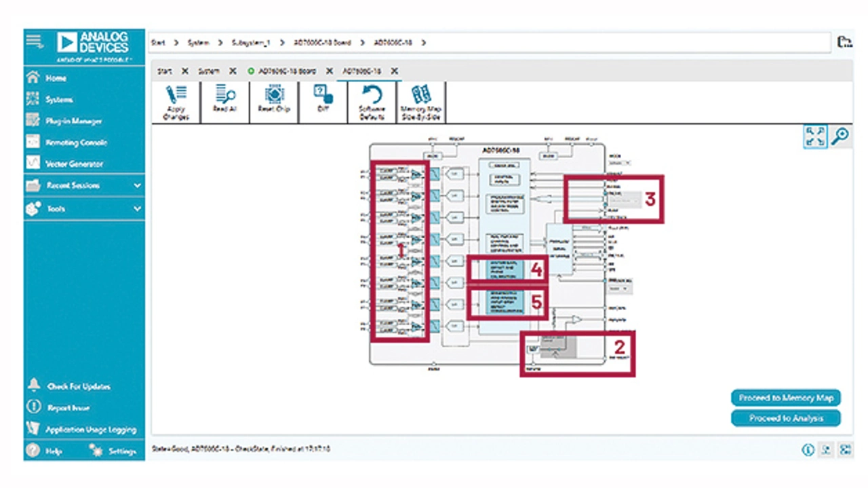Collapse the sidebar with the hamburger icon
The image size is (868, 488).
(34, 41)
